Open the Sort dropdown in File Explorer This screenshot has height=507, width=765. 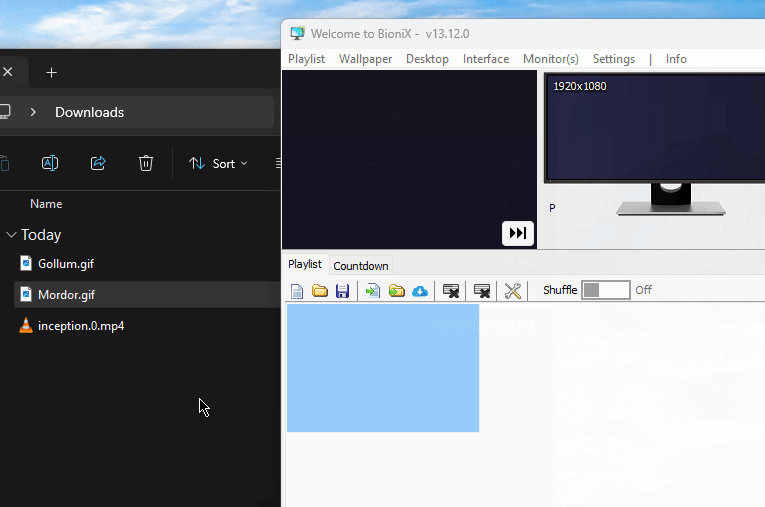click(218, 163)
